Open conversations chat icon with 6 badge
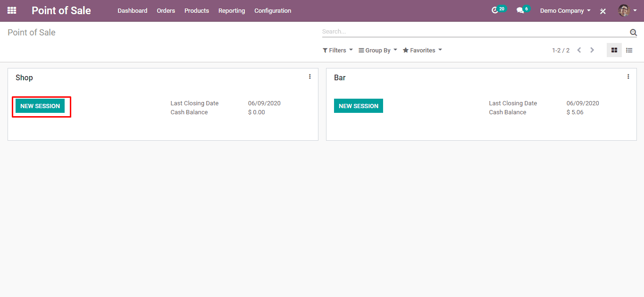Viewport: 644px width, 297px height. pyautogui.click(x=523, y=10)
